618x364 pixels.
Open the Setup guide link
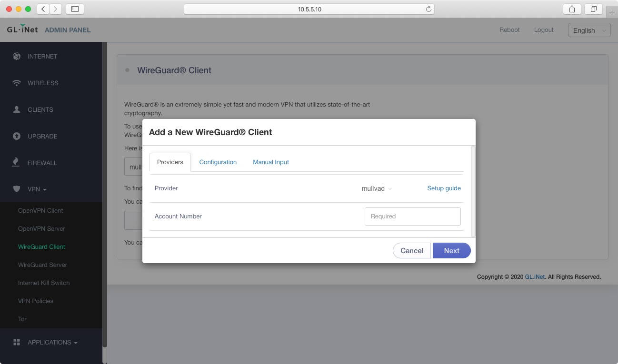point(444,188)
